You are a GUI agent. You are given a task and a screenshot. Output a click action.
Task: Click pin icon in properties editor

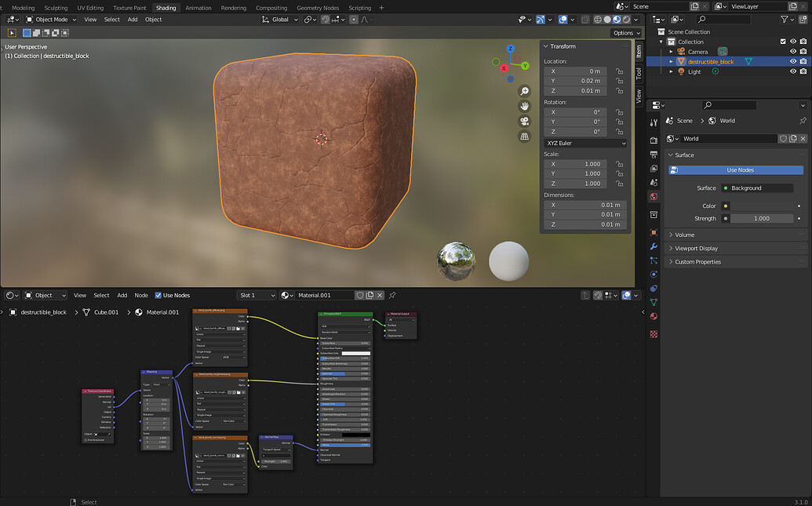coord(803,121)
